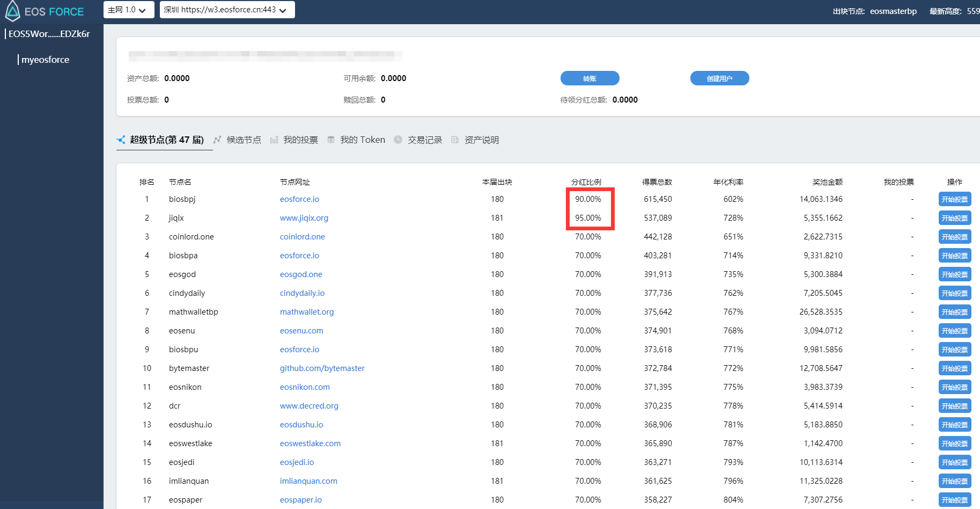Open the eosgod.one link

tap(301, 274)
